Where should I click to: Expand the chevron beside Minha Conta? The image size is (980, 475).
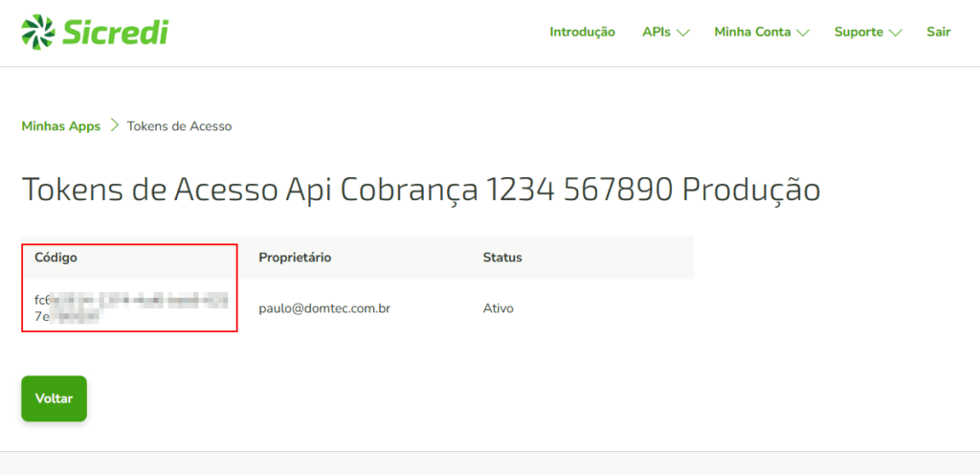click(803, 33)
